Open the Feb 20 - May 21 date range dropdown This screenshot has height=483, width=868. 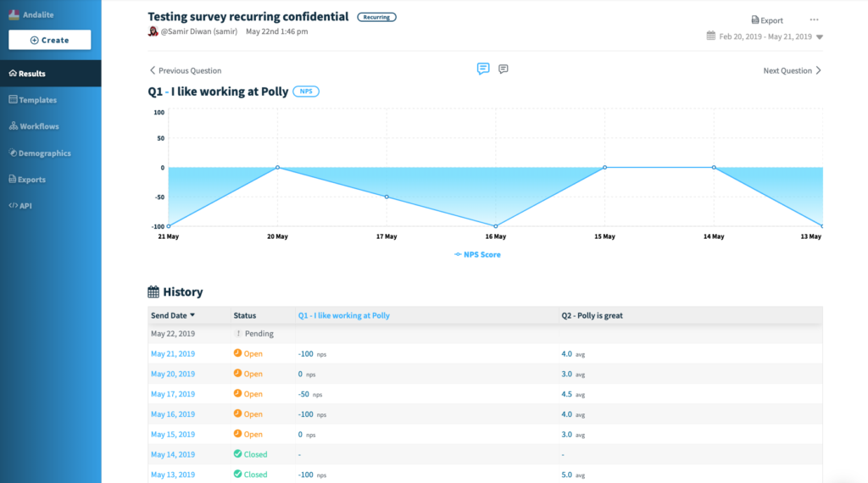coord(771,36)
